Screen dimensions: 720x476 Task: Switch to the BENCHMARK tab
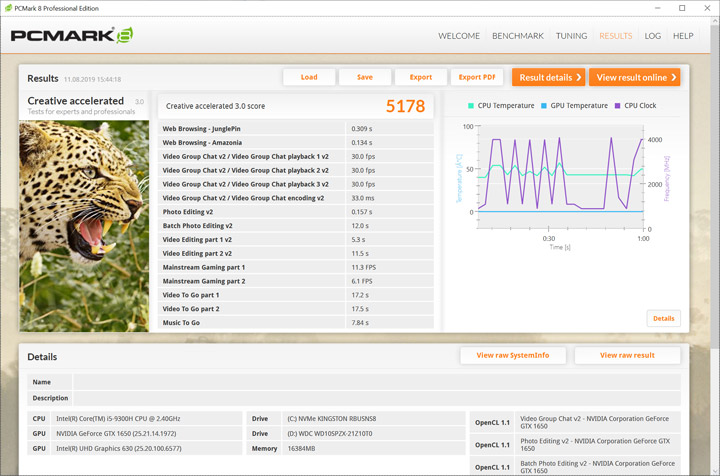point(518,36)
